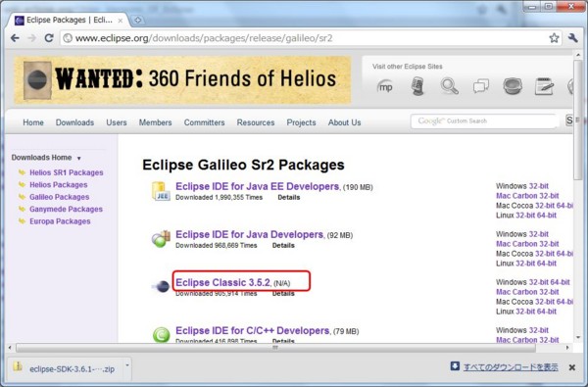588x387 pixels.
Task: Click the downloaded zip file icon
Action: tap(18, 366)
